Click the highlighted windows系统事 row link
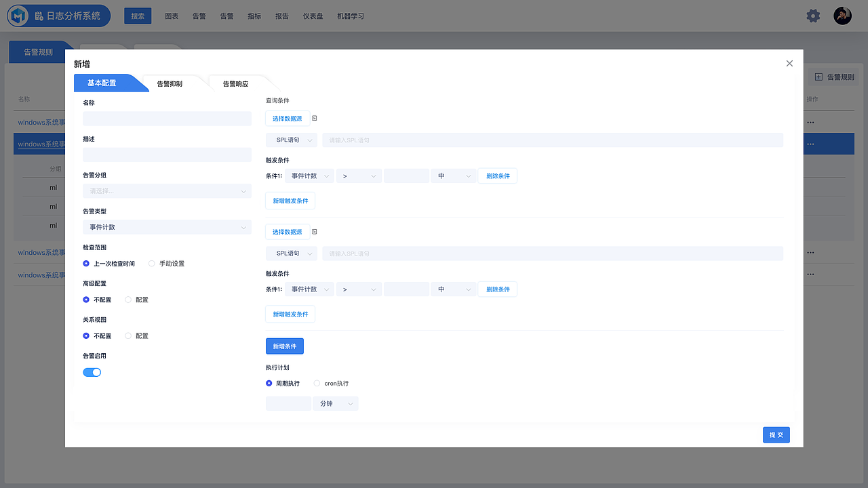The height and width of the screenshot is (488, 868). (41, 144)
